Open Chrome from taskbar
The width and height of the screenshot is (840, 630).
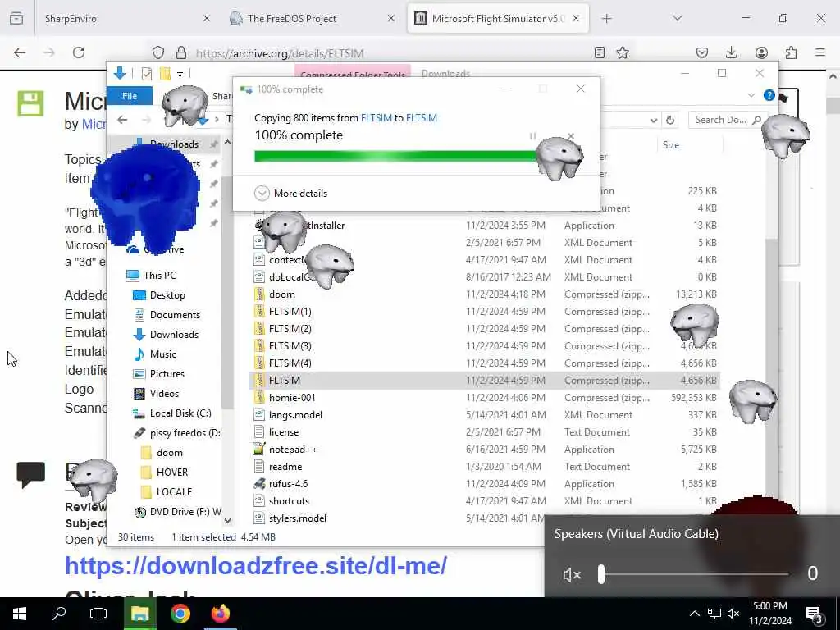click(180, 614)
